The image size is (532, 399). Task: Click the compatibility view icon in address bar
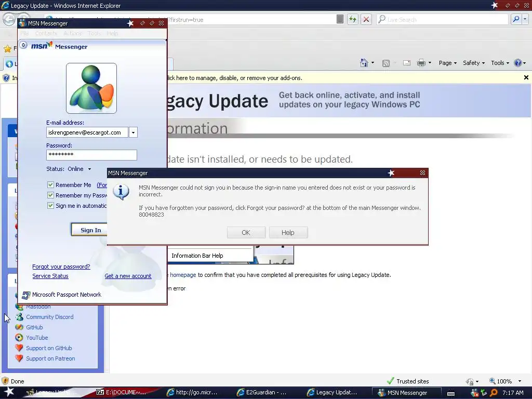pyautogui.click(x=340, y=19)
